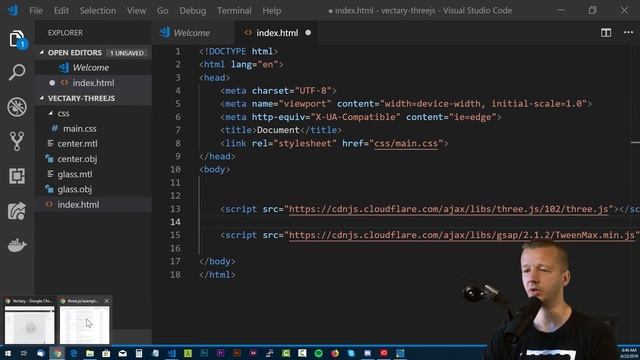Open Microsoft Edge from the taskbar
640x360 pixels.
point(73,353)
